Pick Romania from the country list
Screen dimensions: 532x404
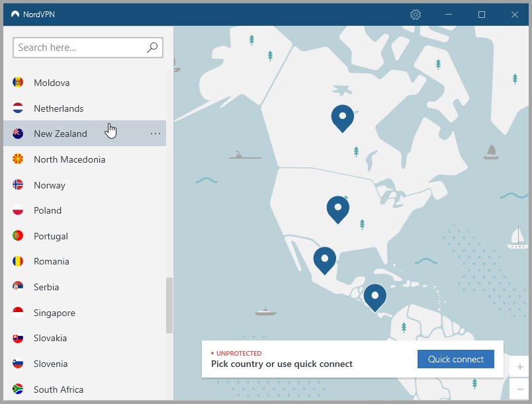click(85, 261)
